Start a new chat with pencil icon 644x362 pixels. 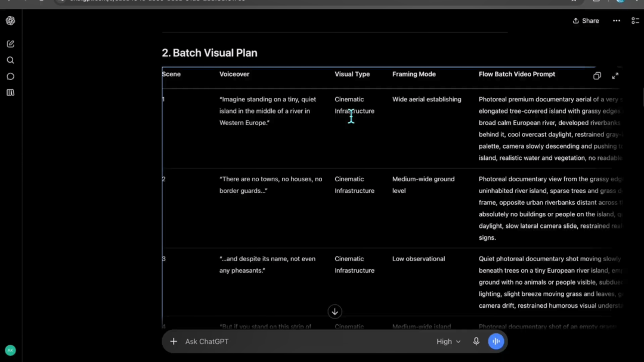click(x=10, y=44)
